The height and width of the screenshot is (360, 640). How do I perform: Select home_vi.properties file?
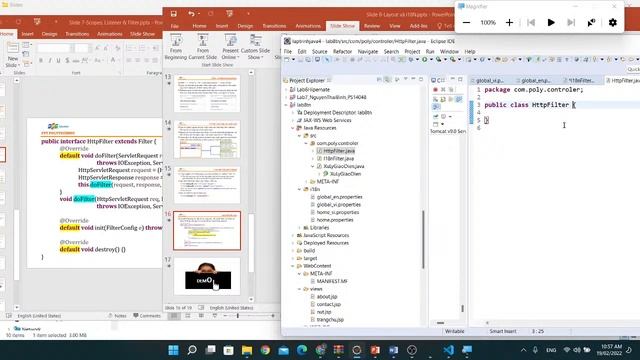[x=338, y=212]
